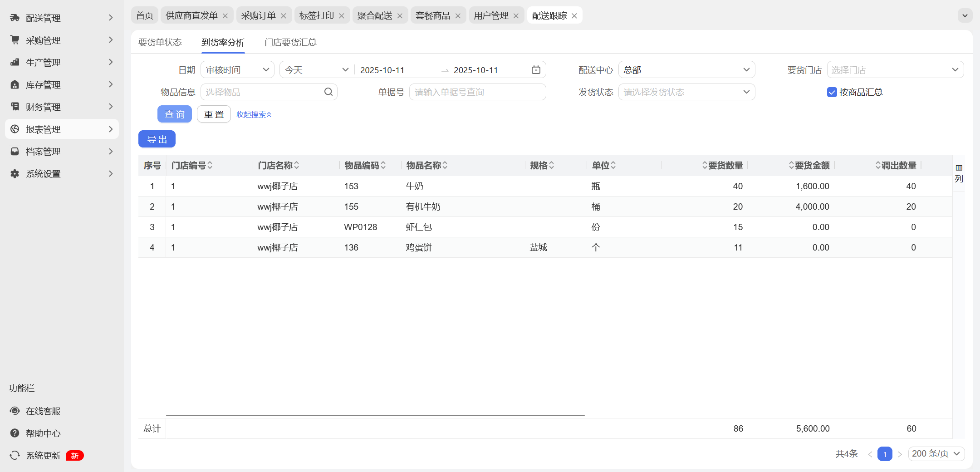The image size is (980, 472).
Task: Click the 导出 button
Action: [157, 139]
